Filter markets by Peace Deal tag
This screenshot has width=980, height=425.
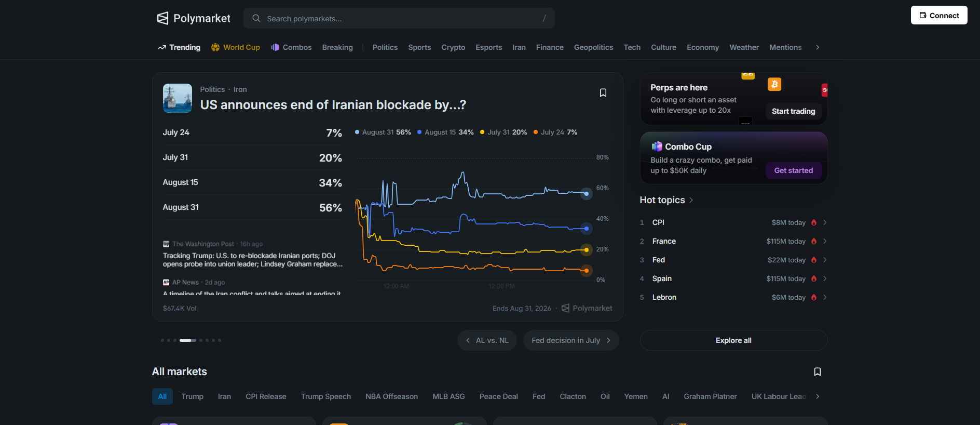[x=499, y=396]
